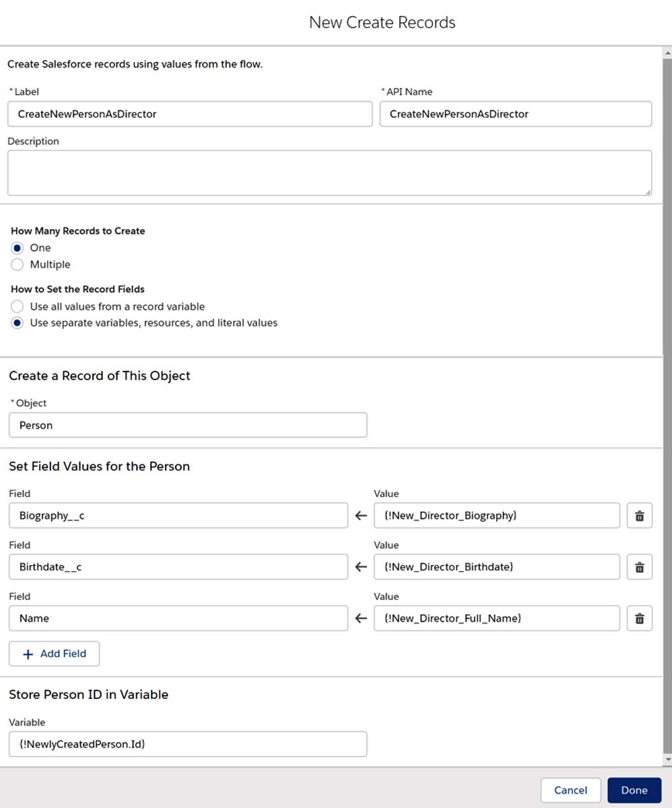
Task: Remove the Birthdate__c field row via trash icon
Action: click(639, 567)
